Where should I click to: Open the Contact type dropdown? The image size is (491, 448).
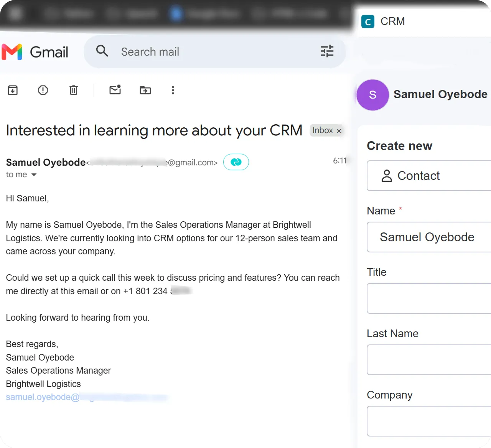click(429, 176)
